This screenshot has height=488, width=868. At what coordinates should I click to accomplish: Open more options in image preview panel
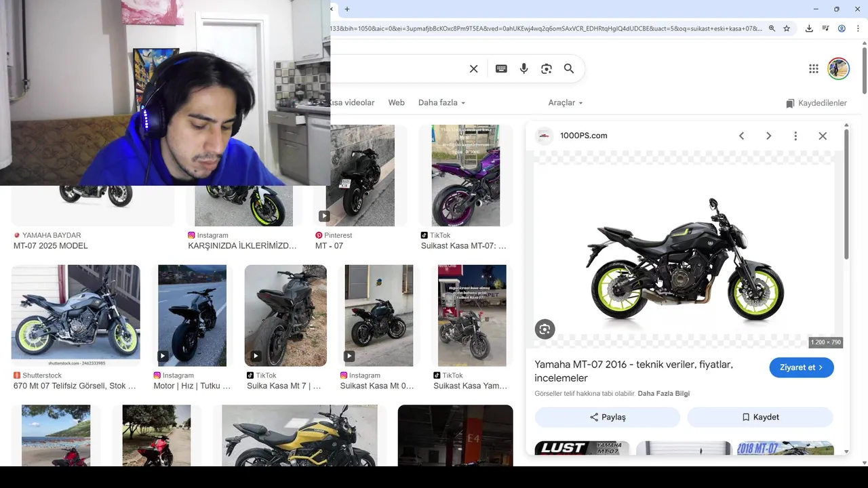[795, 136]
